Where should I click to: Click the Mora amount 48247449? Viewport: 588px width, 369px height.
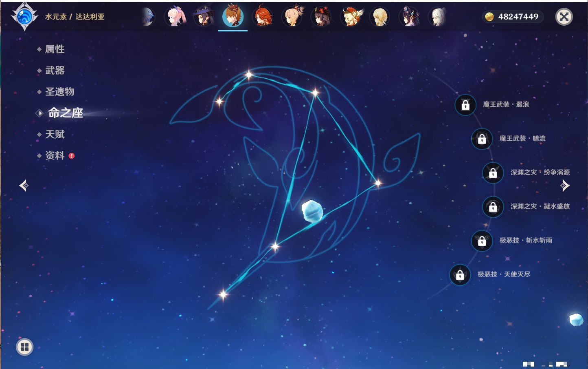[518, 17]
